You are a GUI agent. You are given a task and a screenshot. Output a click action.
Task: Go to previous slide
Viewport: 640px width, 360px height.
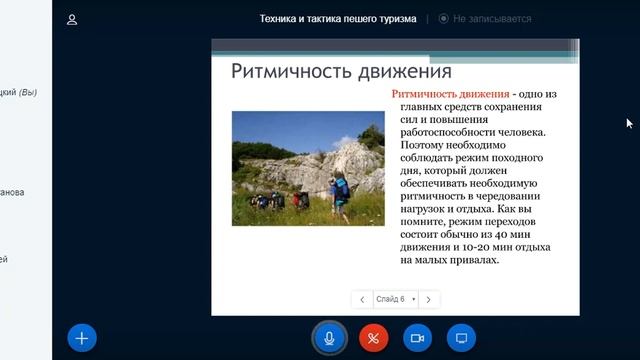pos(362,300)
